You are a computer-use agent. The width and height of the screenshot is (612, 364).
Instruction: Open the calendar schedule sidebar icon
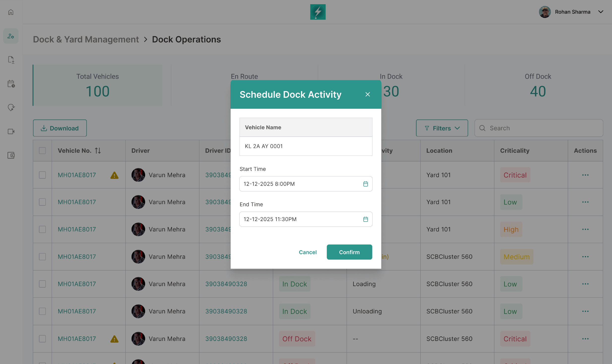tap(11, 84)
